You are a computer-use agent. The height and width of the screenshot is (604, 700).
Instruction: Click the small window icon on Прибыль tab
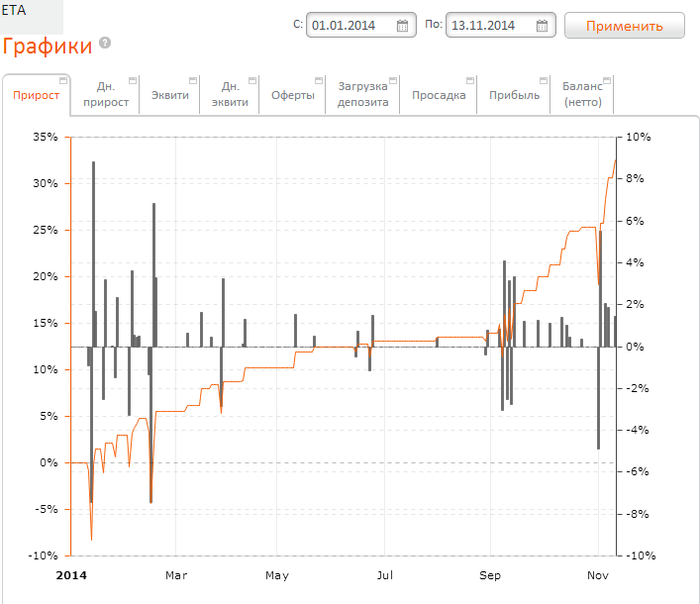tap(546, 79)
